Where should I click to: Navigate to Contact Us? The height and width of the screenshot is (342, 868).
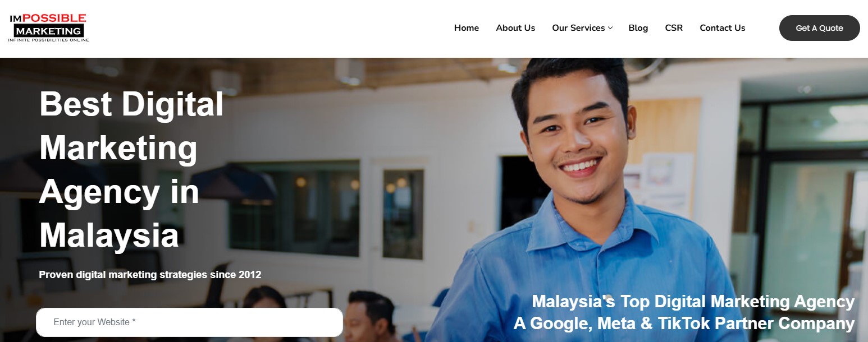click(723, 28)
